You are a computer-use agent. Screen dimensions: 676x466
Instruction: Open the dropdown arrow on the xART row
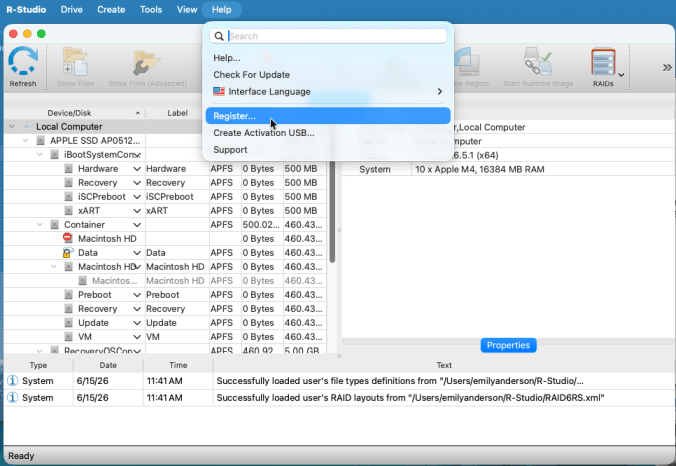coord(137,211)
